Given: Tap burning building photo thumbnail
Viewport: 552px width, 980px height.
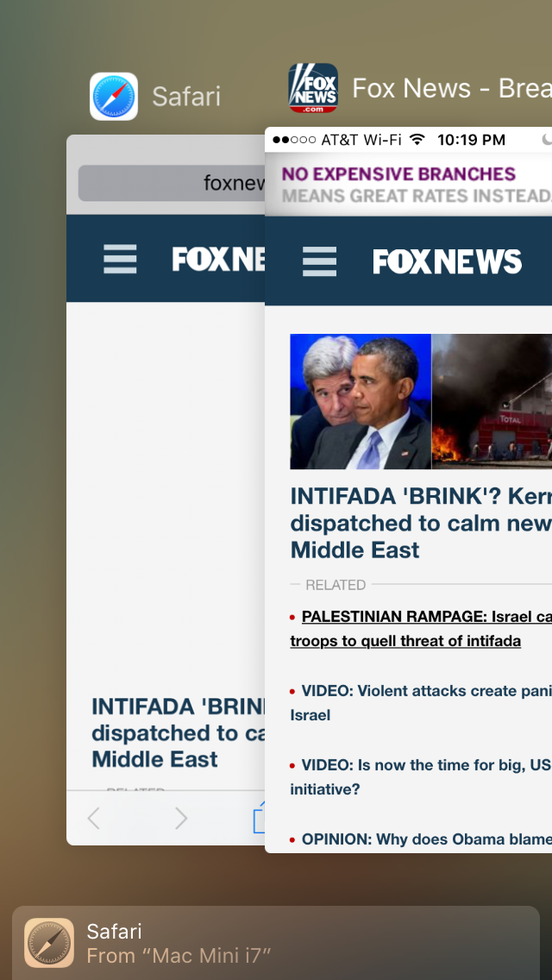Looking at the screenshot, I should point(492,401).
